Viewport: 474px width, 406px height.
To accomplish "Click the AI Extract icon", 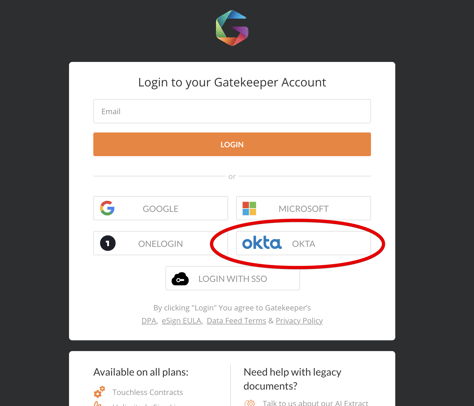I will pyautogui.click(x=249, y=403).
